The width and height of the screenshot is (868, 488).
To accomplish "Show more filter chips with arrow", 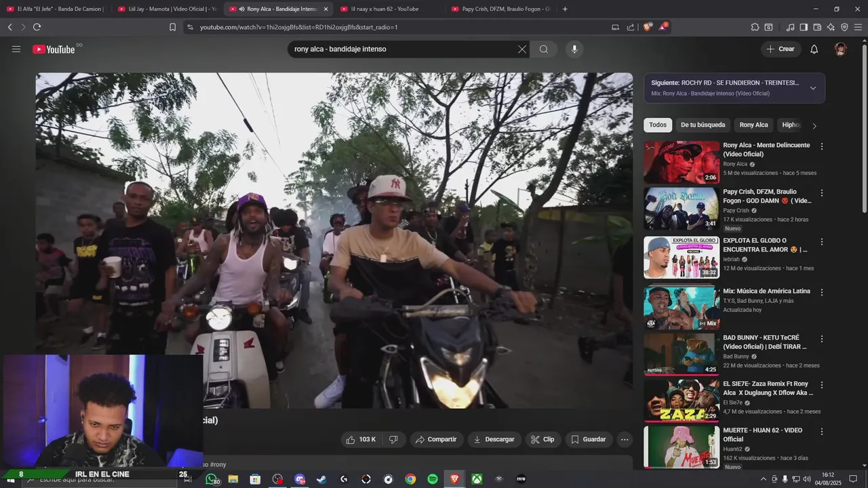I will click(x=814, y=125).
